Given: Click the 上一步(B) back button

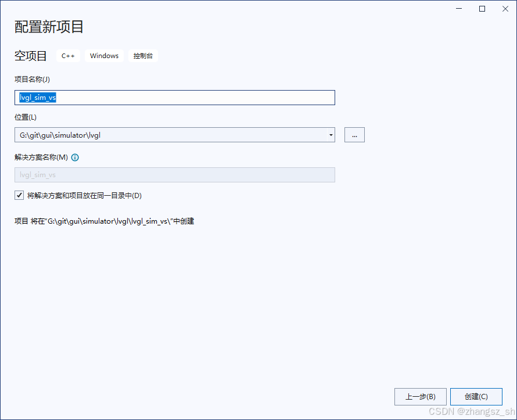Looking at the screenshot, I should point(421,397).
